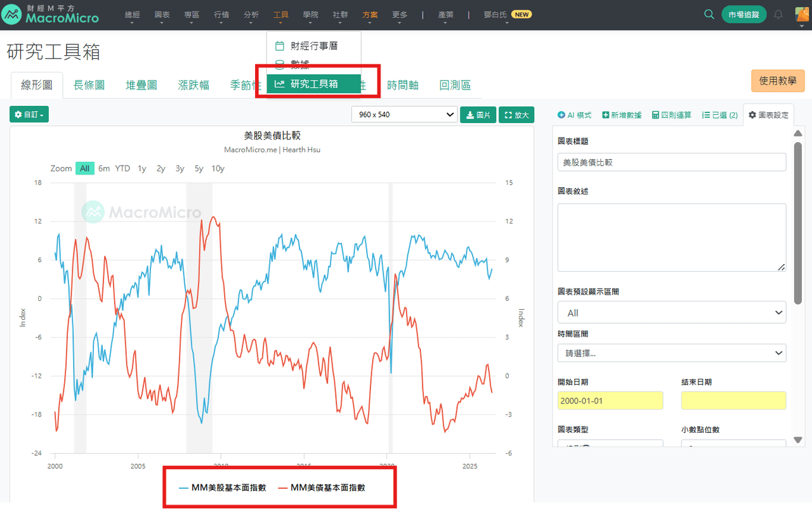Open the 960 x 540 size dropdown
Image resolution: width=812 pixels, height=509 pixels.
pos(405,114)
